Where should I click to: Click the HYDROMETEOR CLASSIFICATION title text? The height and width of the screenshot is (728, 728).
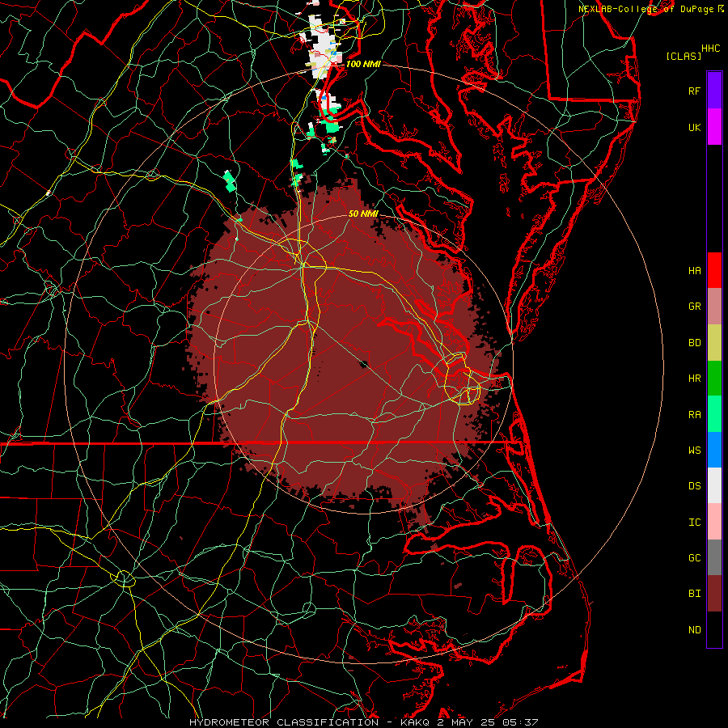tap(284, 722)
